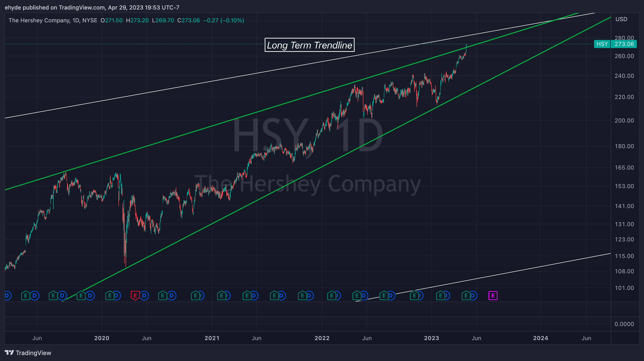Open the dividend D marker beside red E
644x361 pixels.
pyautogui.click(x=144, y=296)
